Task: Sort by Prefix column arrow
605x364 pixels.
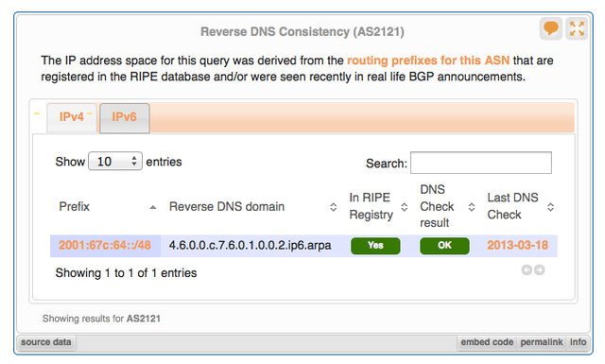Action: coord(153,207)
